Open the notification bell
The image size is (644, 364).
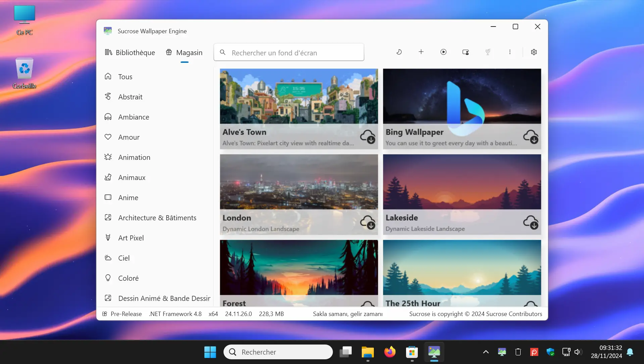coord(630,352)
